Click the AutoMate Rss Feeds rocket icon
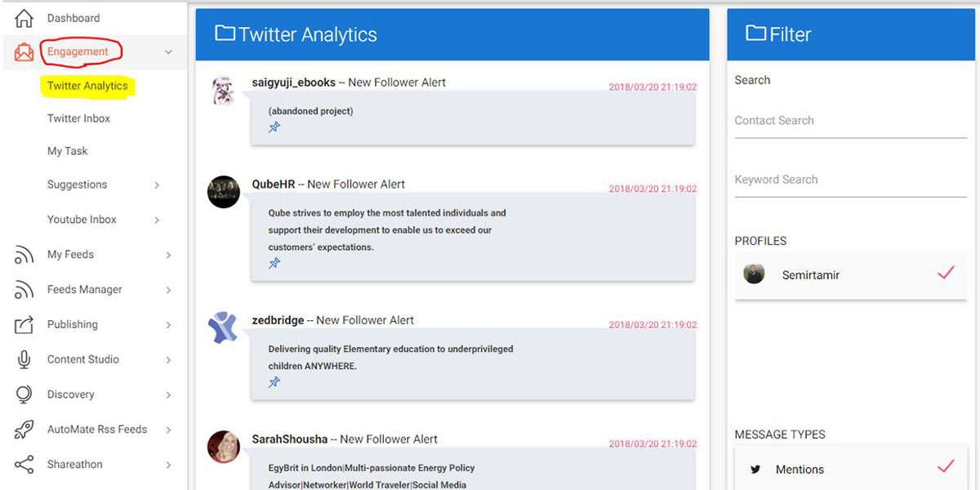Image resolution: width=980 pixels, height=490 pixels. point(24,430)
